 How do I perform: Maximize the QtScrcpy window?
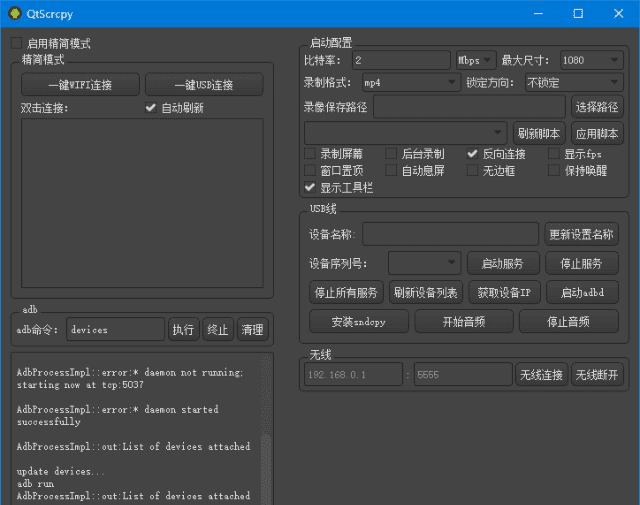[x=578, y=13]
